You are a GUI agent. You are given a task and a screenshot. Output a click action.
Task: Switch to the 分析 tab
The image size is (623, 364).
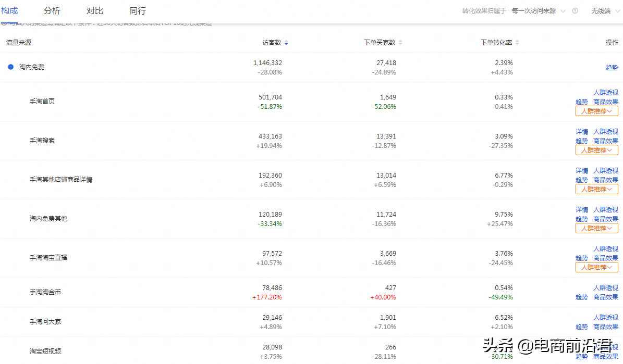(x=52, y=11)
